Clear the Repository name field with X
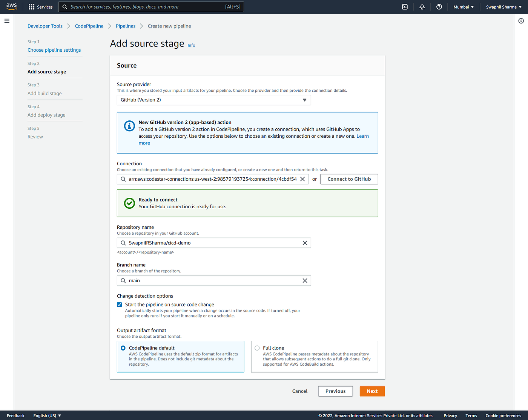This screenshot has height=420, width=528. (x=305, y=243)
